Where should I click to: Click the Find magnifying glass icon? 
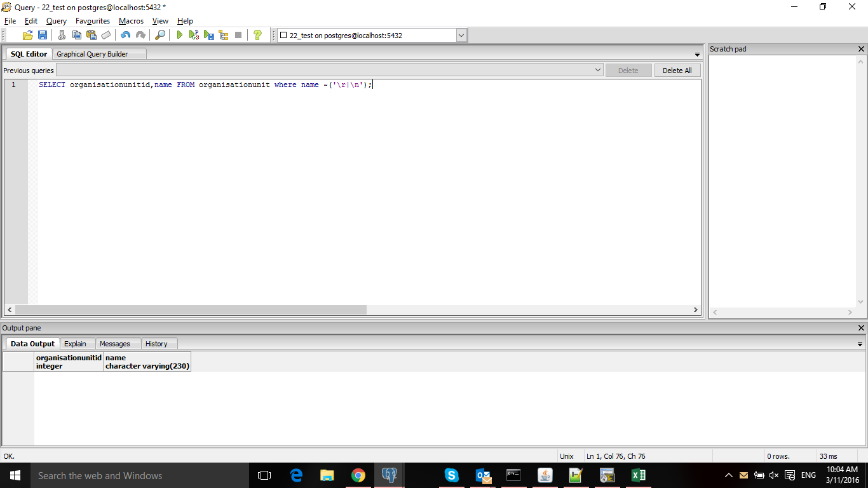tap(160, 36)
